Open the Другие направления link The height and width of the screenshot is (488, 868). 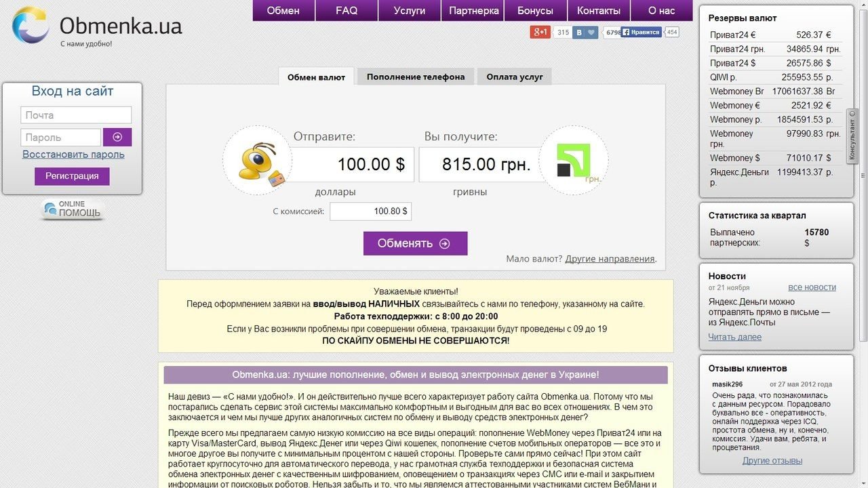610,259
